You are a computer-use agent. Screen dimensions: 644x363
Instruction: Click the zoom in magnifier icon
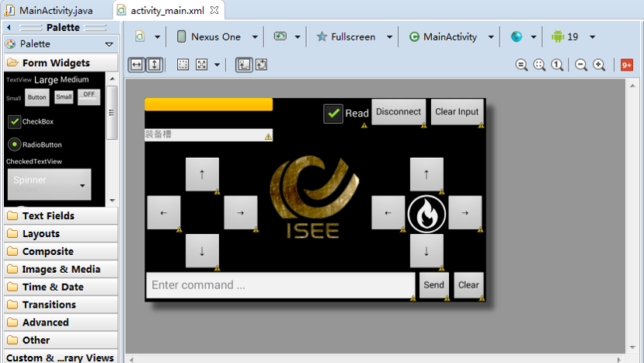599,65
